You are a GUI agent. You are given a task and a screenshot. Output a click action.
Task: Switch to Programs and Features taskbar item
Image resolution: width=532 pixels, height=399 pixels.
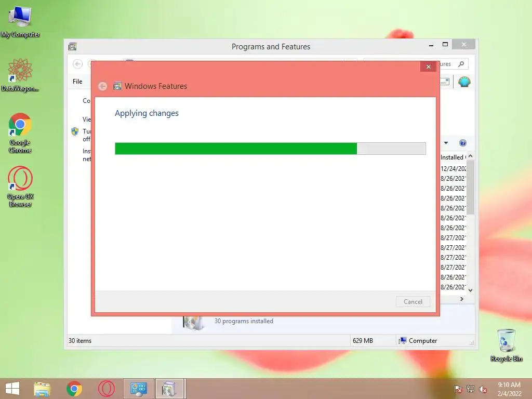coord(170,389)
